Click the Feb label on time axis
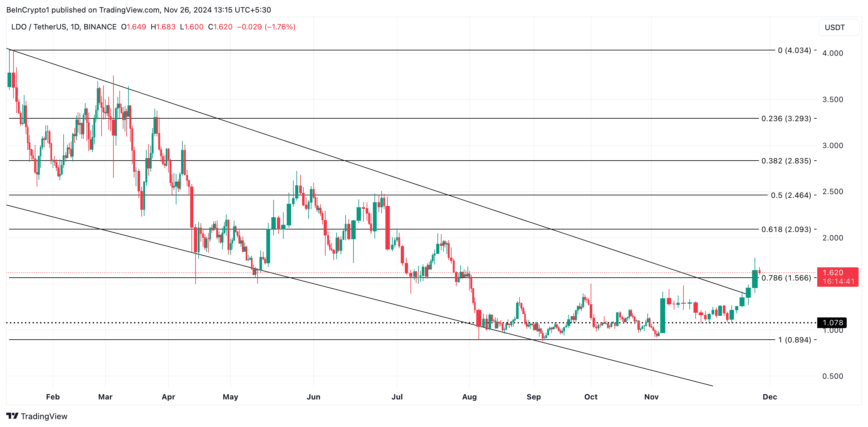This screenshot has width=868, height=427. click(53, 397)
